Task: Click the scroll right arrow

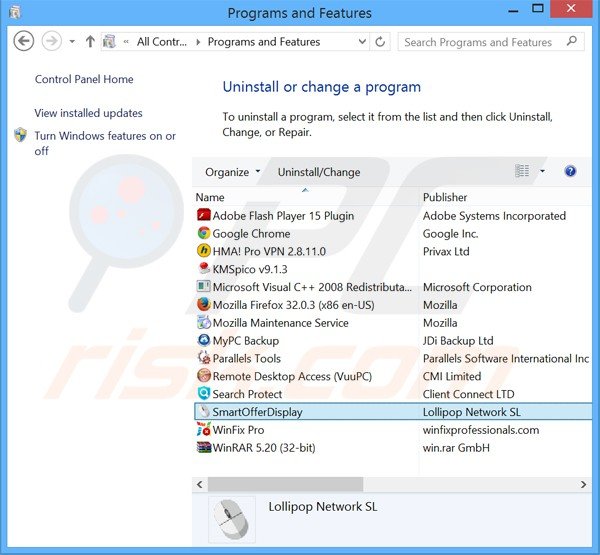Action: click(x=583, y=485)
